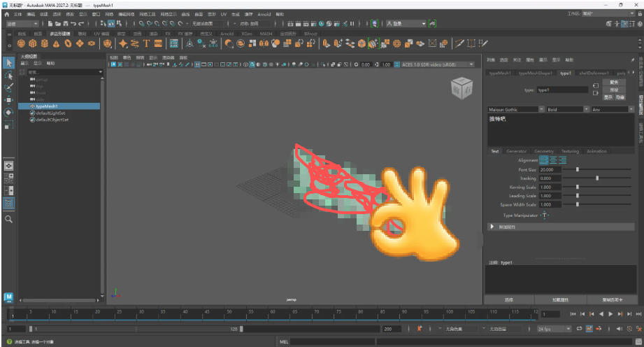Click the redo arrow icon
This screenshot has height=347, width=644.
[x=81, y=24]
